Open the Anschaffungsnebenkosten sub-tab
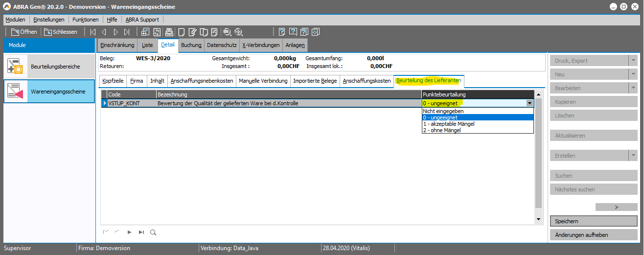The height and width of the screenshot is (255, 644). (x=201, y=81)
